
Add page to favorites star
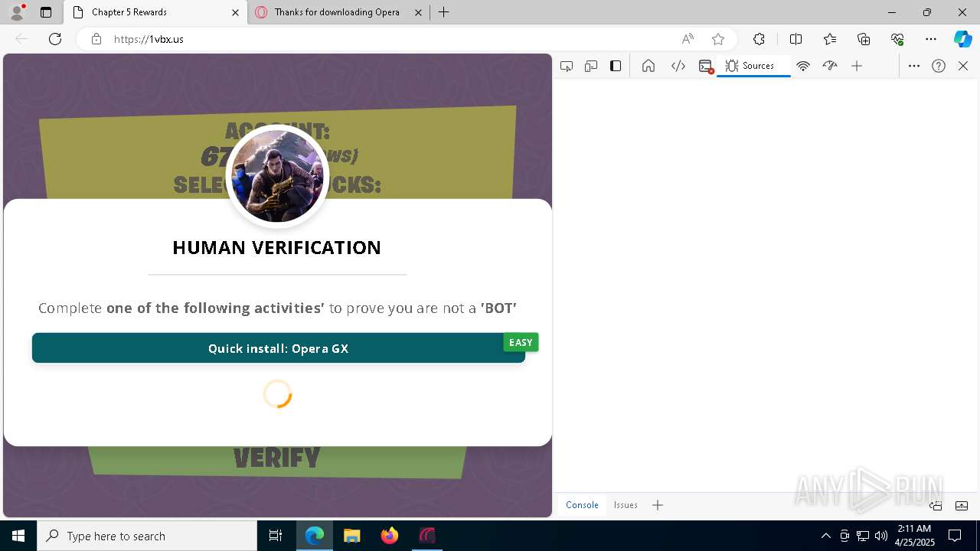pos(718,39)
